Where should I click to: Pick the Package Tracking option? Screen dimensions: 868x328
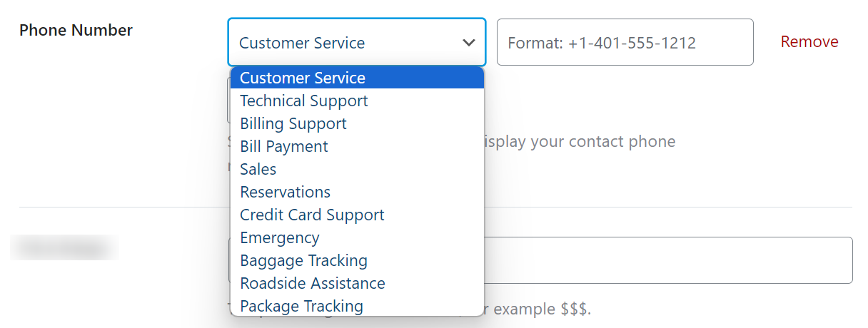(x=302, y=306)
